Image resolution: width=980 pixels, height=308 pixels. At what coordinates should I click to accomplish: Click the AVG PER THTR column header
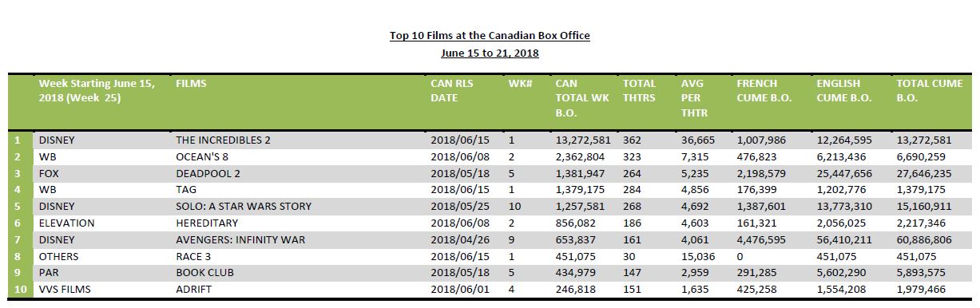(692, 98)
